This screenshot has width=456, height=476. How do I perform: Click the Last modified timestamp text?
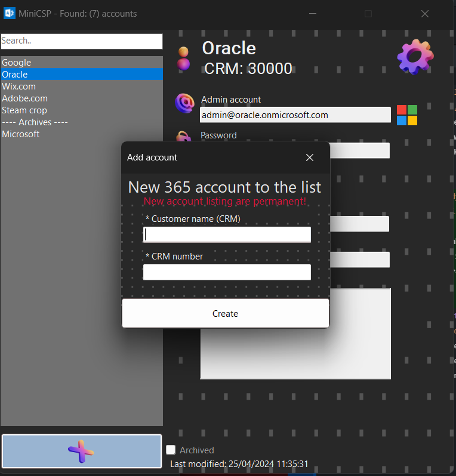click(x=239, y=464)
